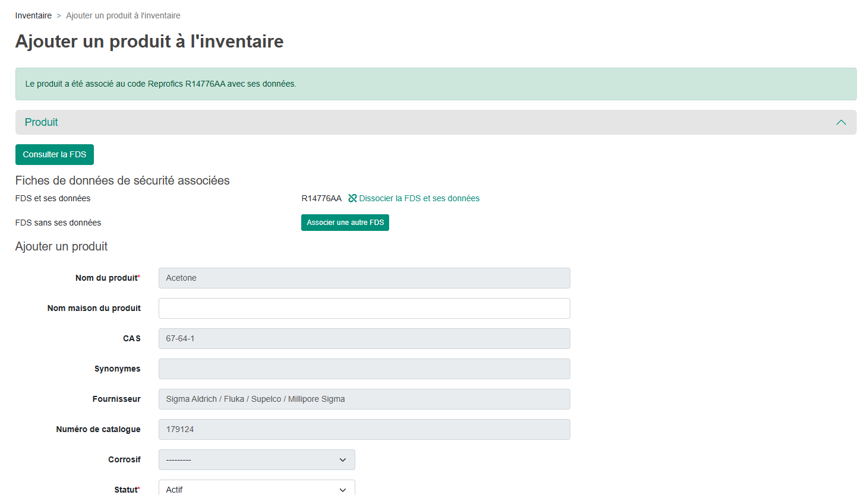Click the 'Numéro de catalogue' label
Image resolution: width=868 pixels, height=495 pixels.
(x=98, y=429)
